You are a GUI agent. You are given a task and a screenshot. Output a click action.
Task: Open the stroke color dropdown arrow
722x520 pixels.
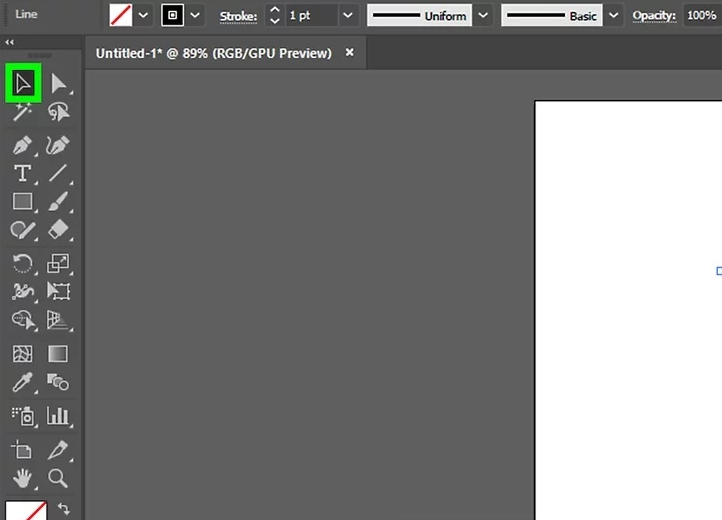click(195, 15)
